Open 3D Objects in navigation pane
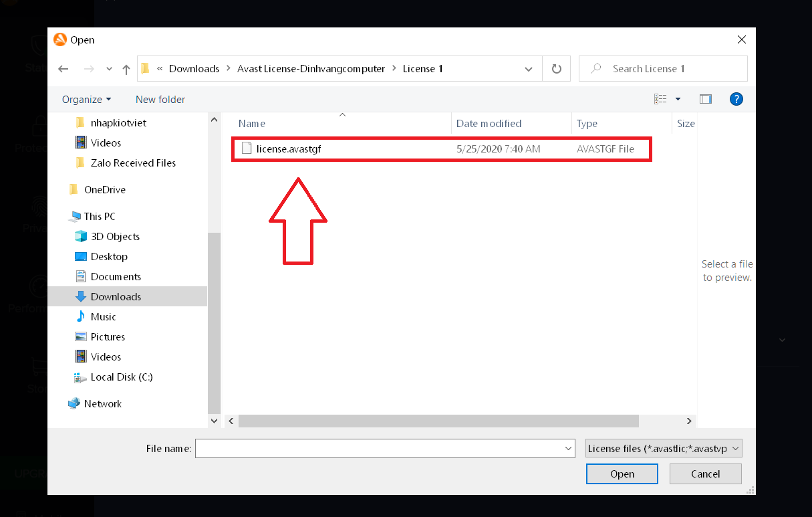The image size is (812, 517). tap(115, 236)
